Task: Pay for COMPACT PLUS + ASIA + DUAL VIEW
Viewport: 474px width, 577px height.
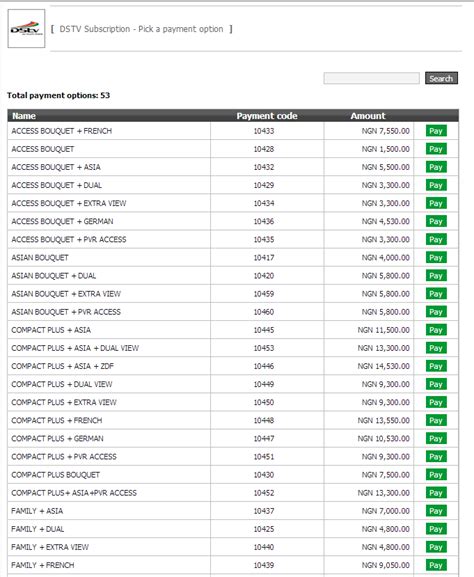Action: 436,348
